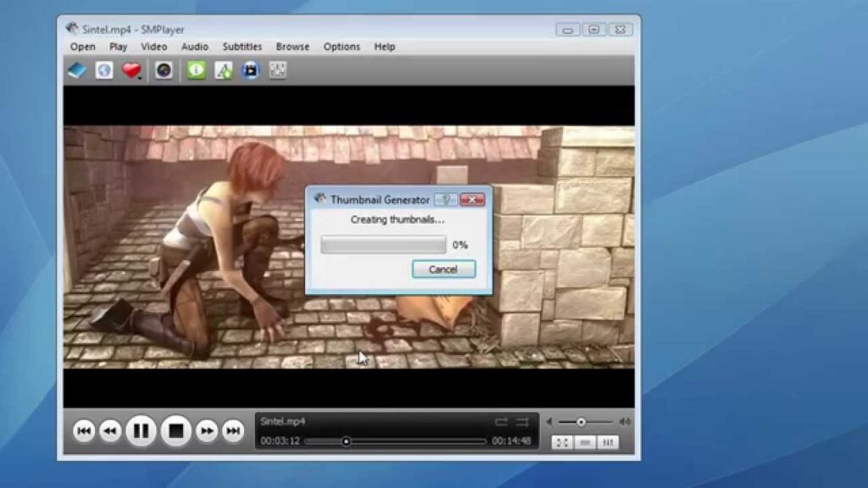The height and width of the screenshot is (488, 868).
Task: Maximize the SMPlayer window
Action: click(x=594, y=30)
